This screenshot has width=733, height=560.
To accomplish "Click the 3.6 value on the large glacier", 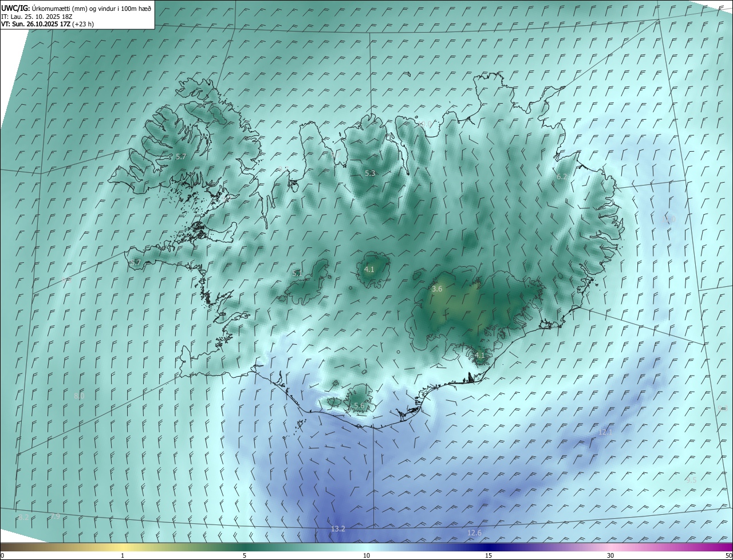I will coord(437,289).
